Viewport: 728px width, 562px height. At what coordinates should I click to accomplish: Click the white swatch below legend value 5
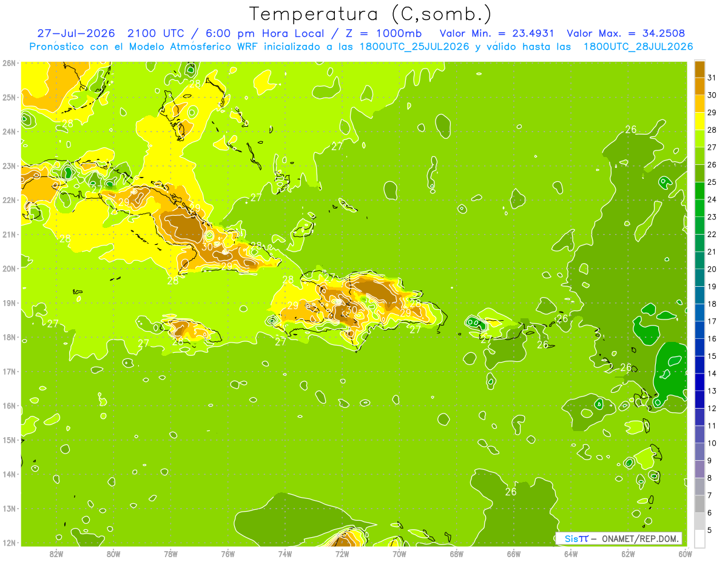699,538
